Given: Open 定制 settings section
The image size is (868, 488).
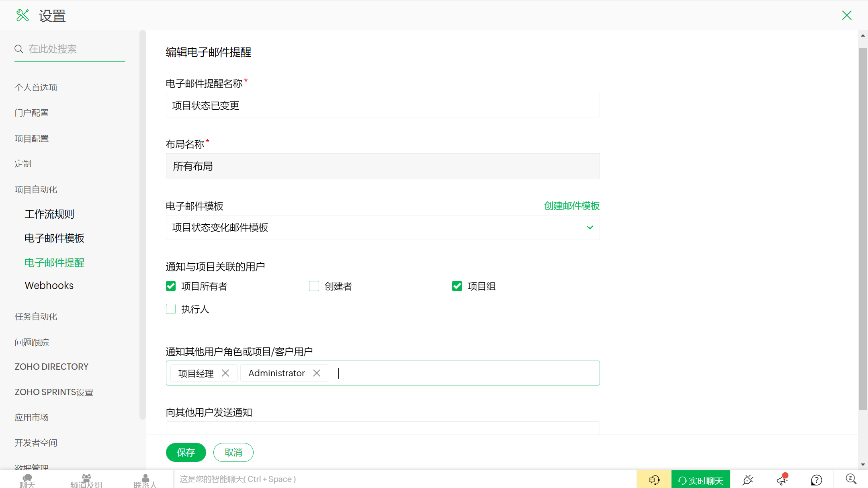Looking at the screenshot, I should [23, 164].
